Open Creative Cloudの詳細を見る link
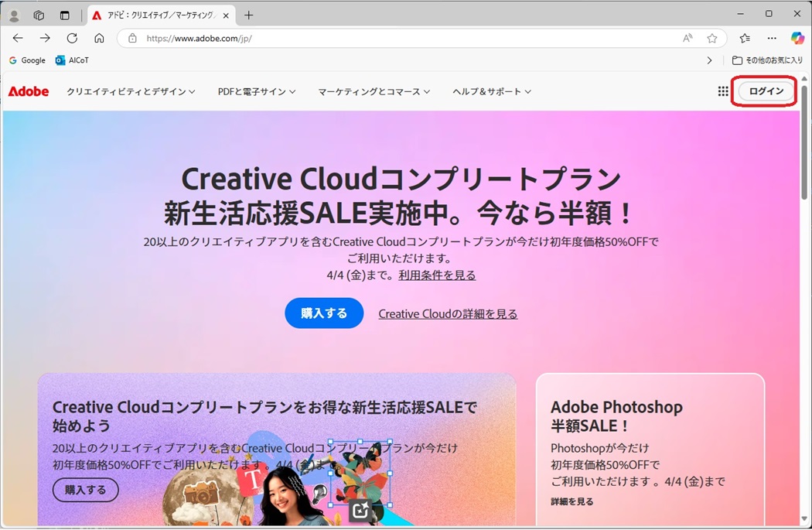Screen dimensions: 812x530 tap(448, 314)
